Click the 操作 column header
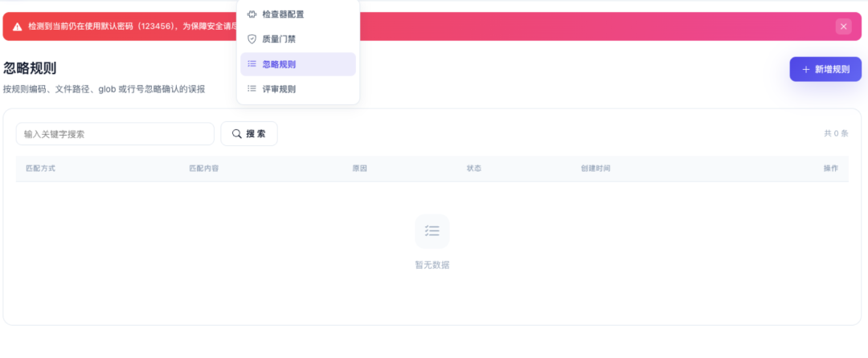 (x=831, y=168)
